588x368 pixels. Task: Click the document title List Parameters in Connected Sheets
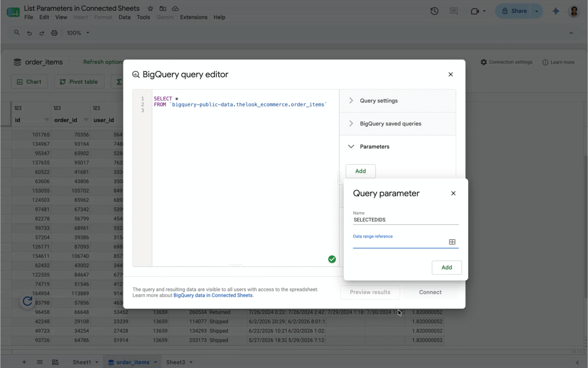click(82, 8)
